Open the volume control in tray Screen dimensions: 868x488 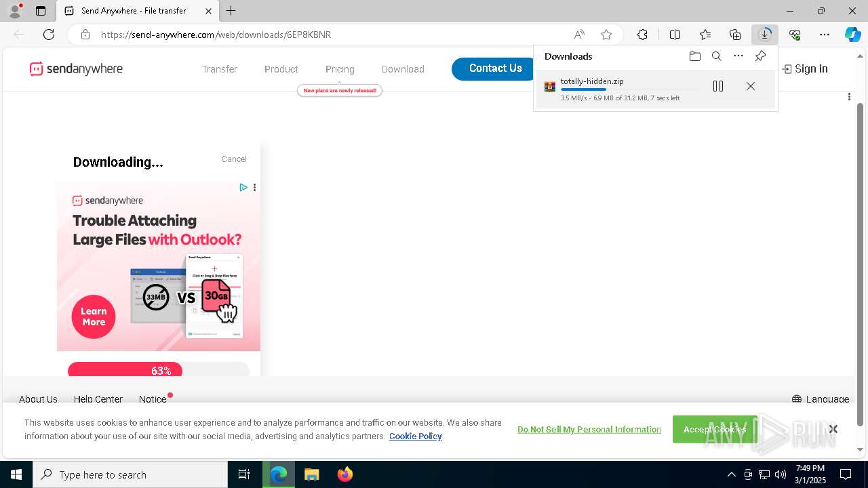[x=781, y=474]
